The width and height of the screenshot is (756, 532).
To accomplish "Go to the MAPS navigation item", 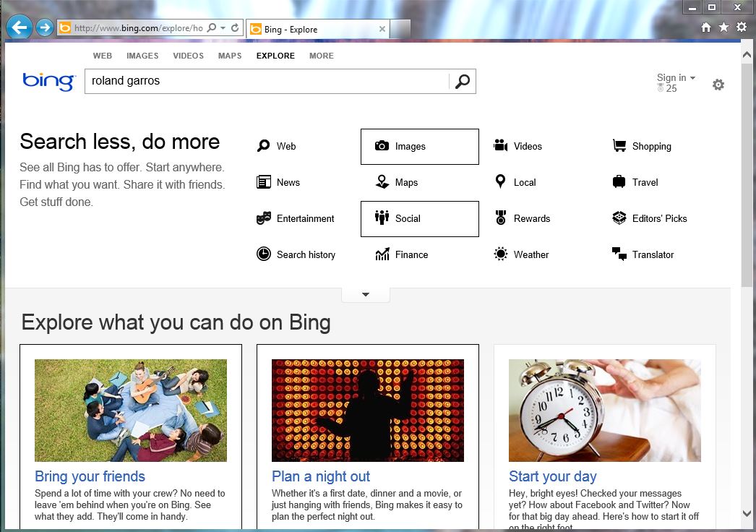I will coord(230,56).
